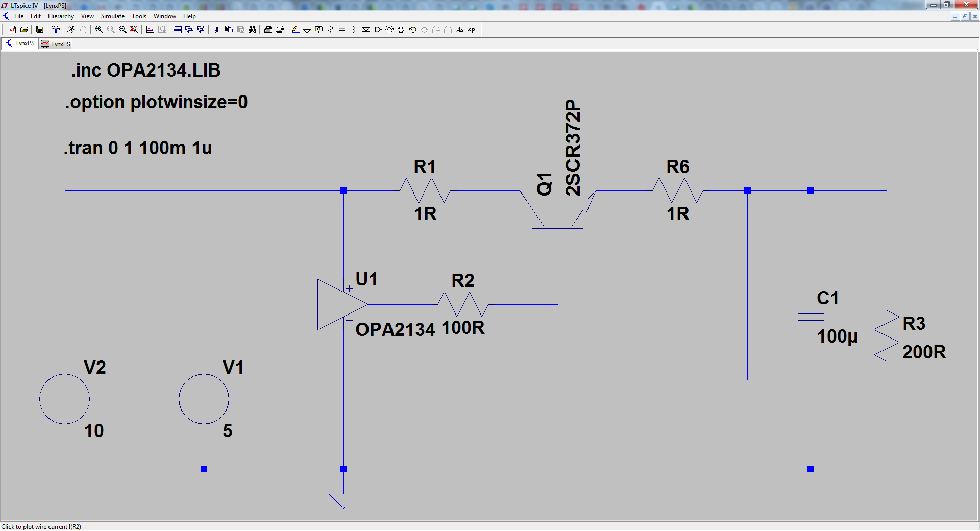Click the Zoom out magnifier icon
The image size is (980, 531).
pos(122,30)
